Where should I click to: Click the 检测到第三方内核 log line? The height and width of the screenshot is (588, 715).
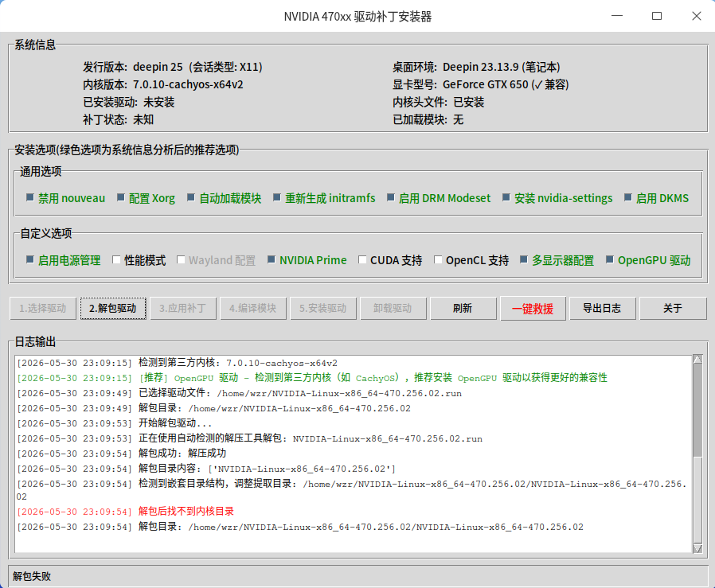coord(177,363)
